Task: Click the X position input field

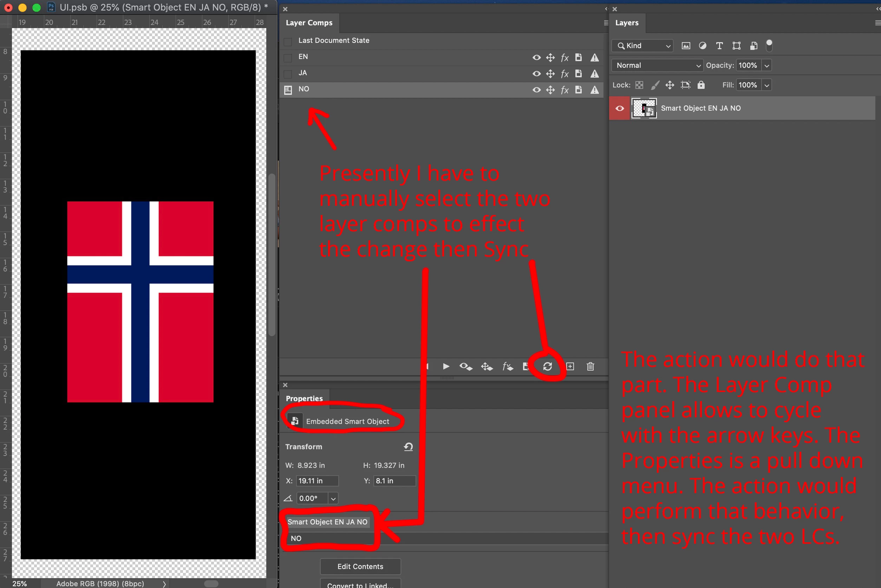Action: click(x=317, y=481)
